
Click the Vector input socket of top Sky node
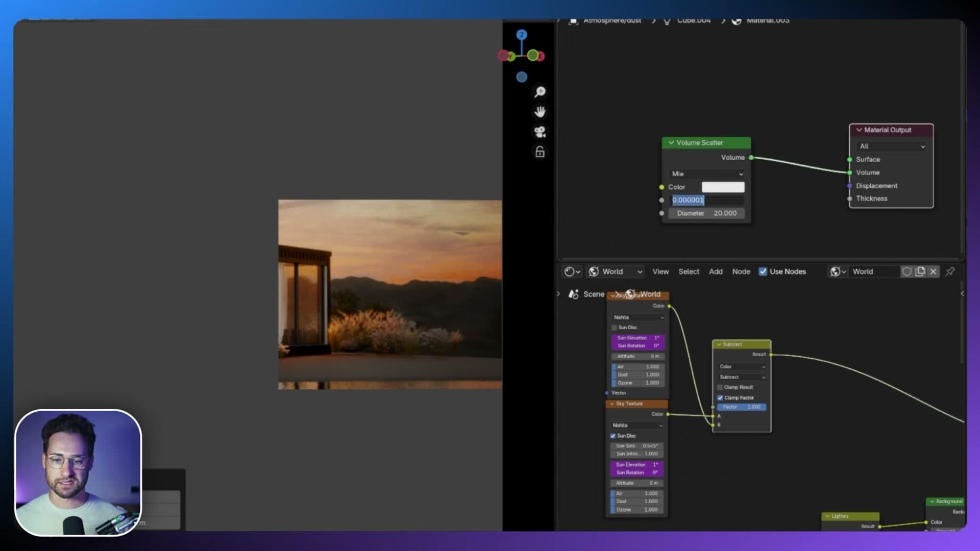tap(606, 393)
